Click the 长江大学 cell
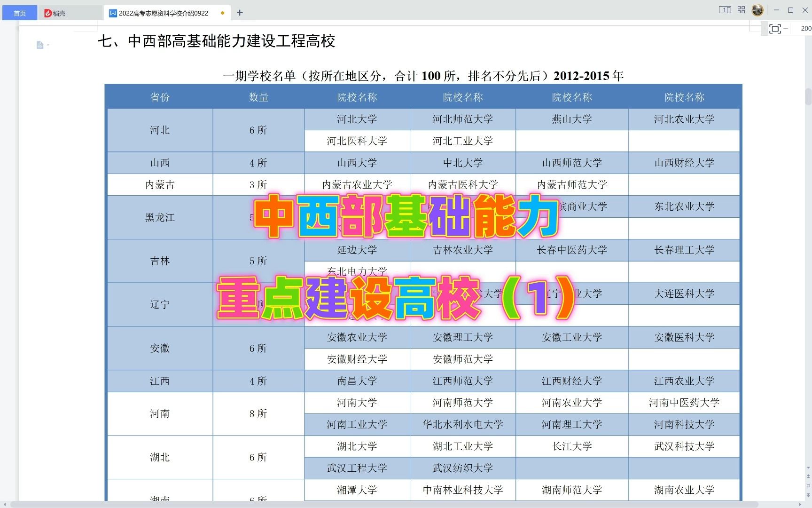812x508 pixels. pos(572,446)
